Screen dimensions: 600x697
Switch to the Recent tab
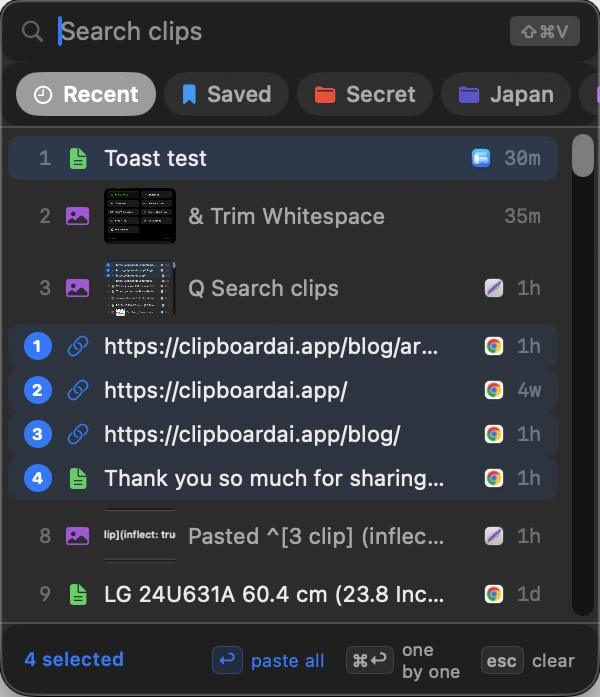click(x=86, y=94)
